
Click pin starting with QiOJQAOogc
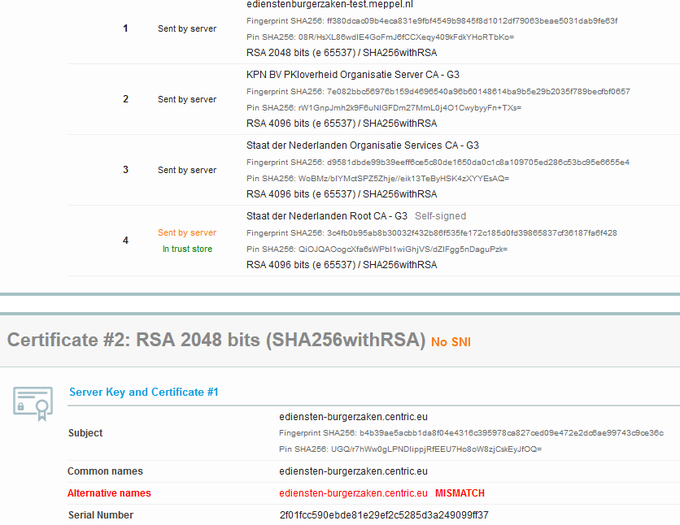[x=377, y=249]
